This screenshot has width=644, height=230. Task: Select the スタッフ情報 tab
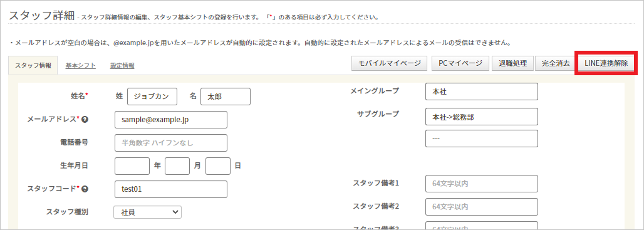33,65
